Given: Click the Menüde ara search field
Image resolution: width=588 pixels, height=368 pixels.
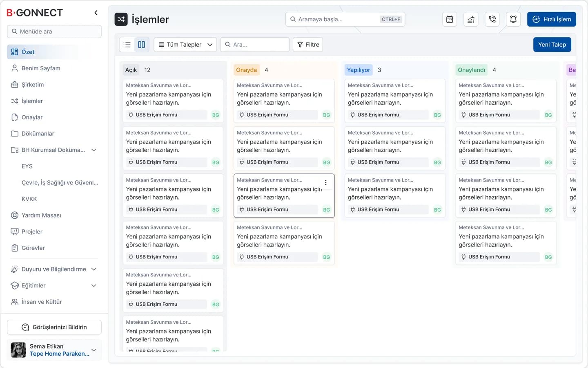Looking at the screenshot, I should [54, 31].
